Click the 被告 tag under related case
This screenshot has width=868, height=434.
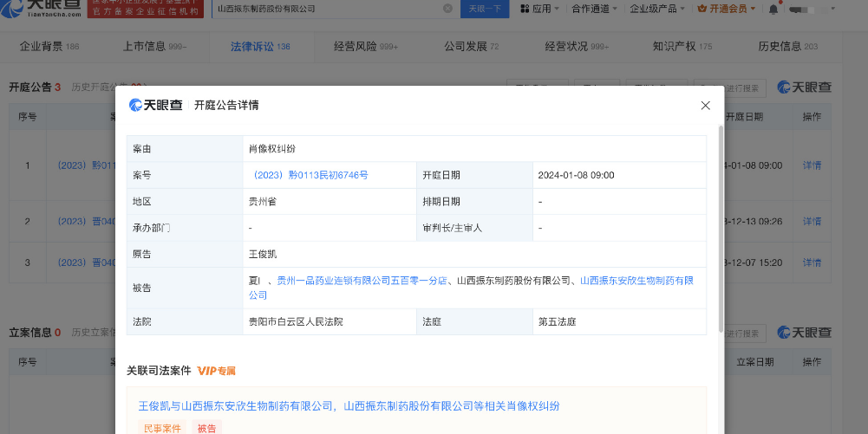click(x=207, y=428)
